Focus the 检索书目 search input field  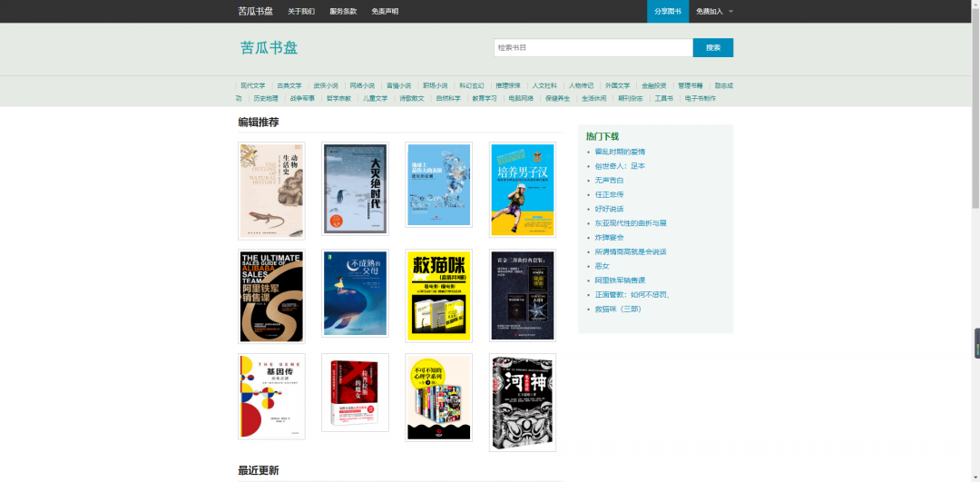coord(593,47)
